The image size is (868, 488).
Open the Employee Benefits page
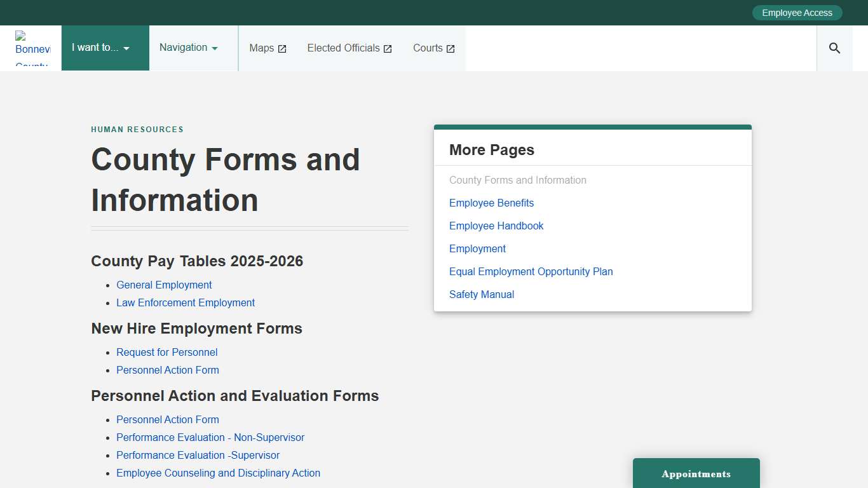tap(491, 203)
